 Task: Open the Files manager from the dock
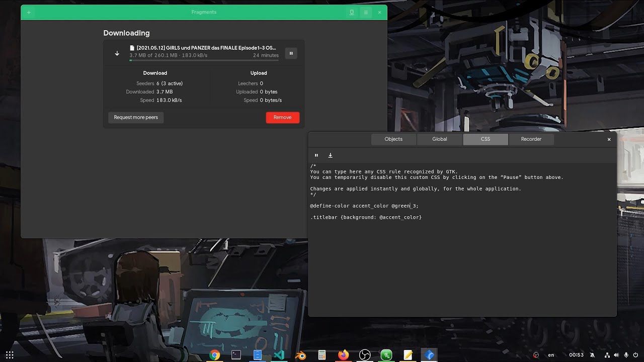click(258, 355)
